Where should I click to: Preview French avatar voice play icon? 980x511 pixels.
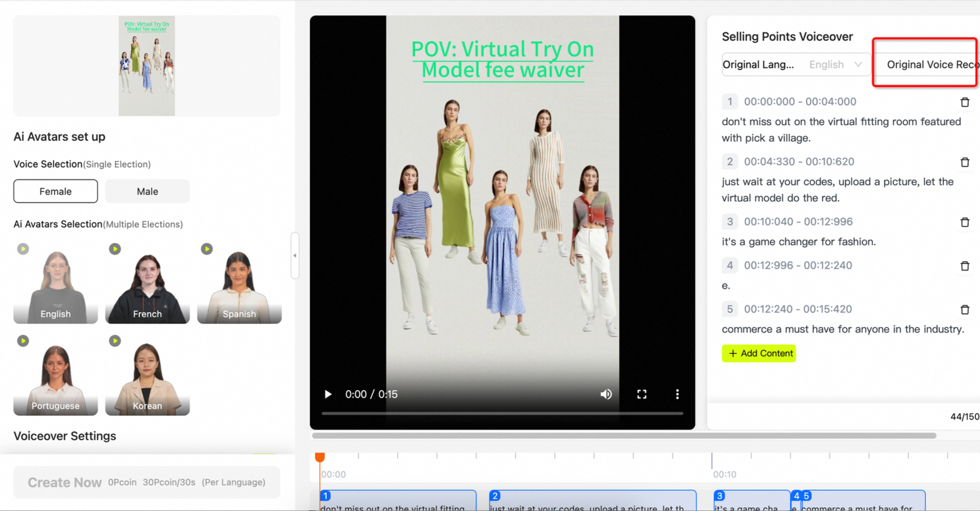[115, 249]
